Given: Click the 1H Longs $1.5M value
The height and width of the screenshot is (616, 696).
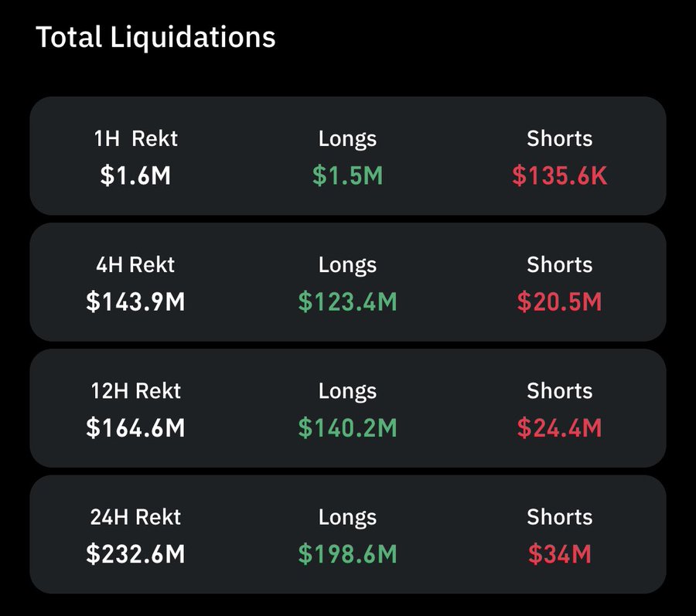Looking at the screenshot, I should click(347, 176).
